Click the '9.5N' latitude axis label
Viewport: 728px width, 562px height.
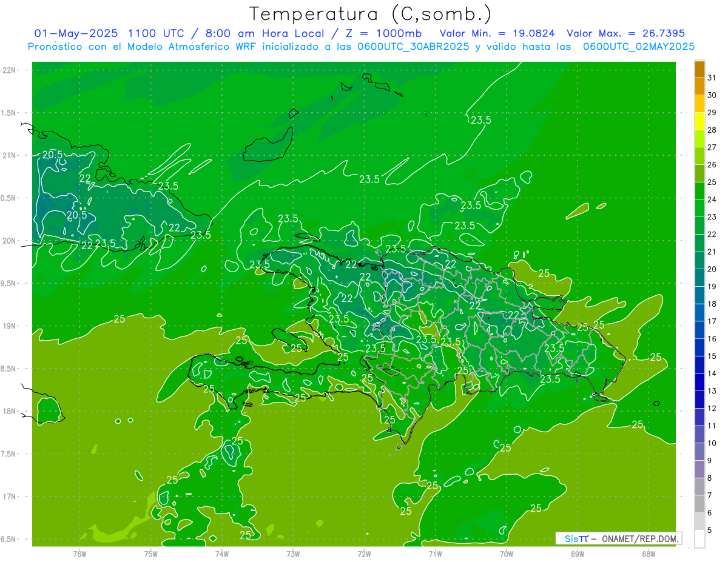pos(9,284)
